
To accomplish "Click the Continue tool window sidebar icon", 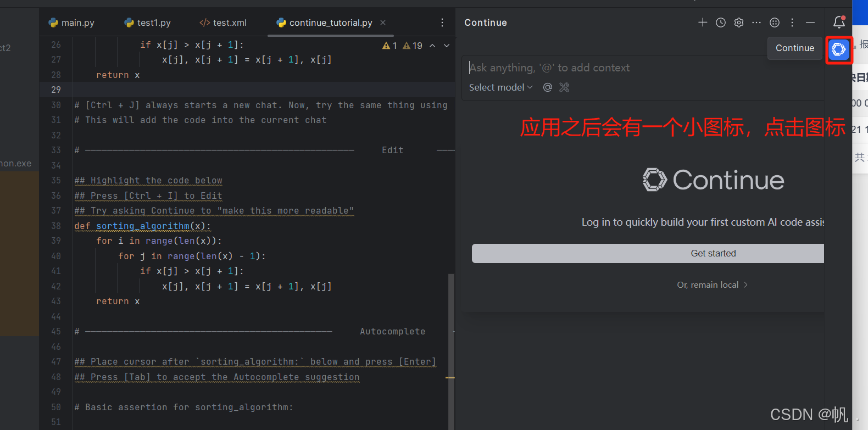I will (x=839, y=49).
